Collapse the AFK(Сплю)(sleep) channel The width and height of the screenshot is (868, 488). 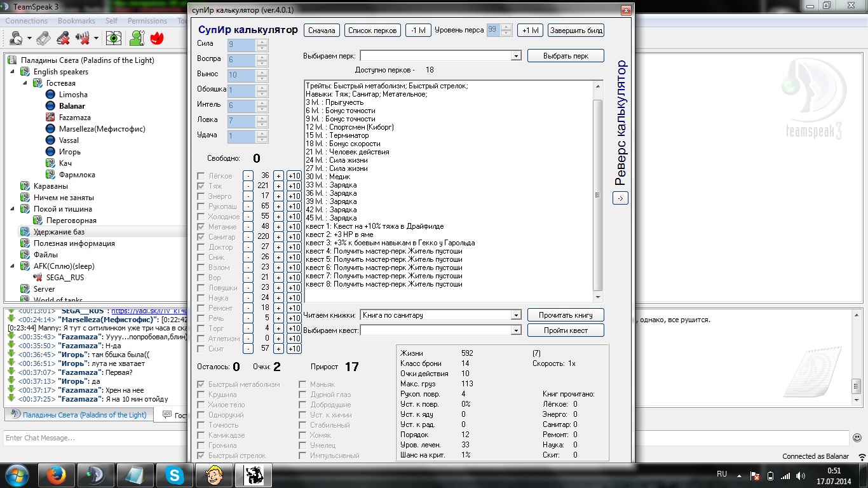coord(13,266)
